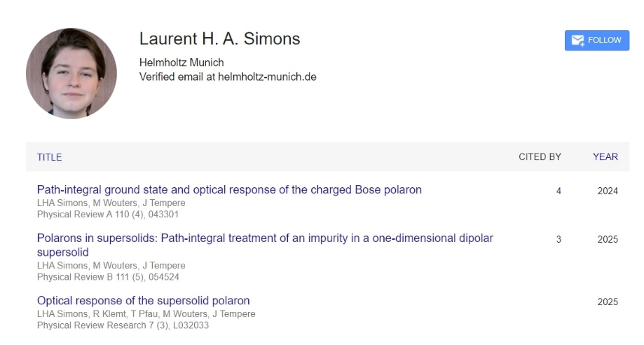Click the 2025 year beside Polarons in supersolids
Image resolution: width=644 pixels, height=345 pixels.
pos(608,239)
